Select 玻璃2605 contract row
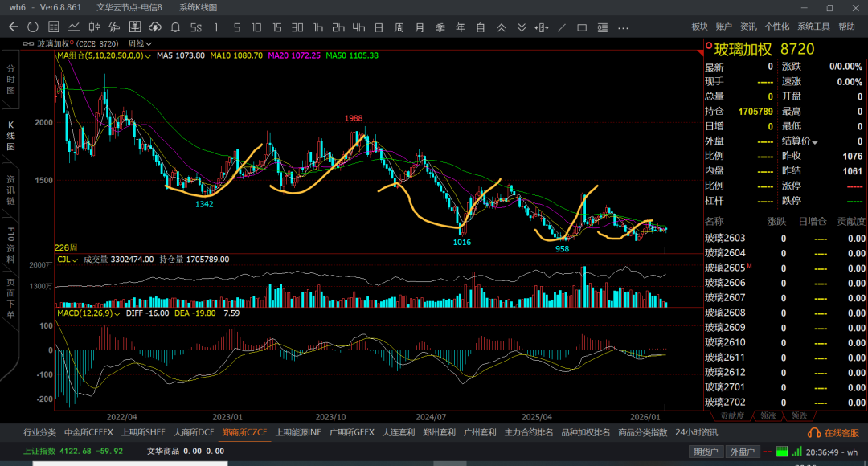This screenshot has height=466, width=868. tap(725, 268)
